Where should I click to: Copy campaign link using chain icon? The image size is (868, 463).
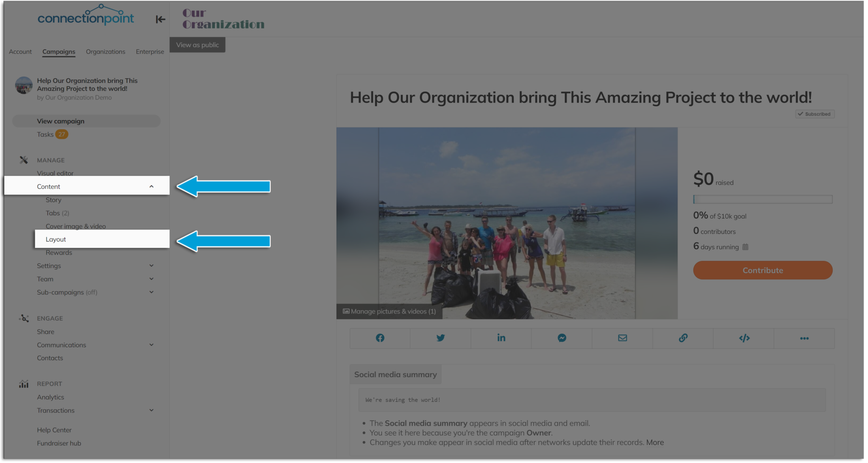[x=683, y=338]
